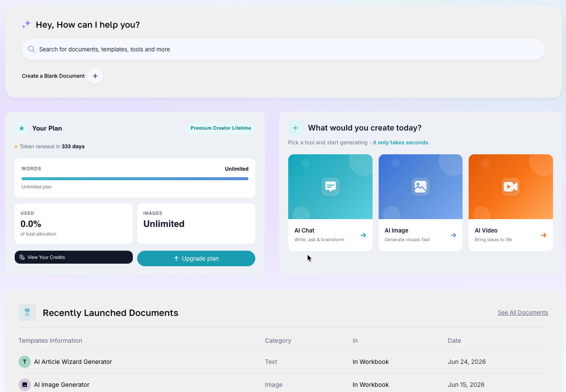Click the sparkle icon beside the greeting

(26, 25)
